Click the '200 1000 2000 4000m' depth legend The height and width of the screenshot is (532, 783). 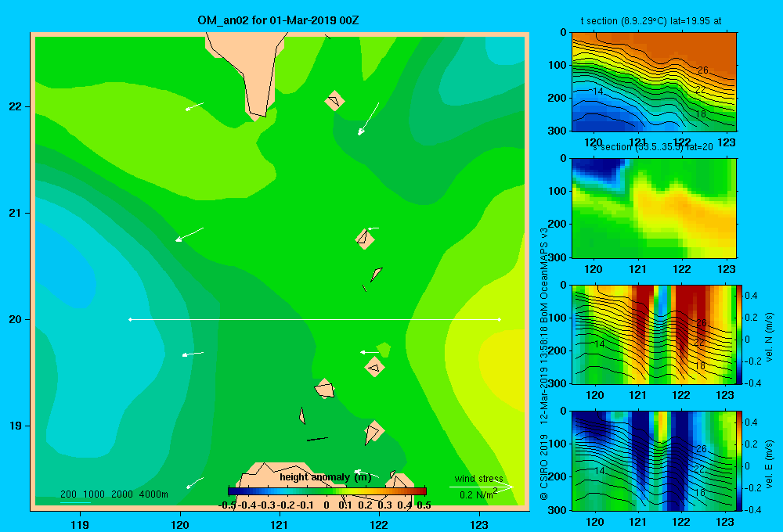coord(114,494)
